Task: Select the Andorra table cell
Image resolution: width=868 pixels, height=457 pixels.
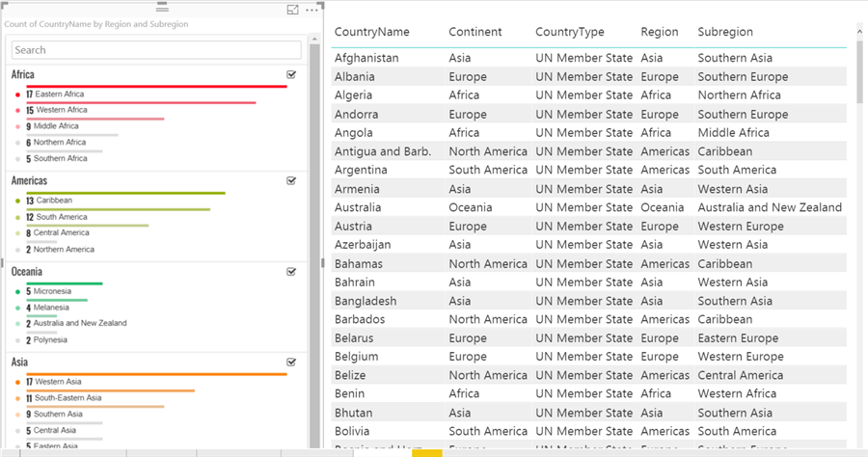Action: [356, 115]
